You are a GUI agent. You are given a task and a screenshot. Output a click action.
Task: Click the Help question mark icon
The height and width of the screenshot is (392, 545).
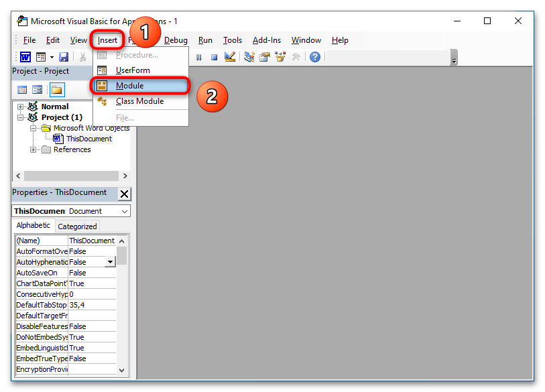point(314,58)
